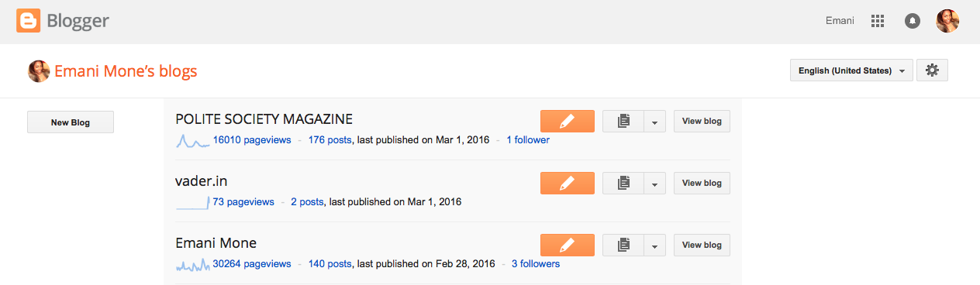Click the New Blog button
The height and width of the screenshot is (285, 980).
(71, 122)
